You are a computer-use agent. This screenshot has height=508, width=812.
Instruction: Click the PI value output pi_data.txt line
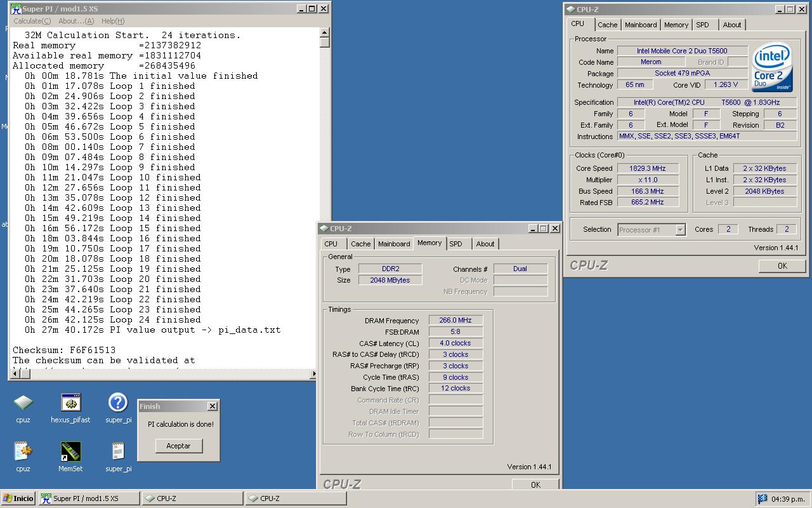point(152,330)
